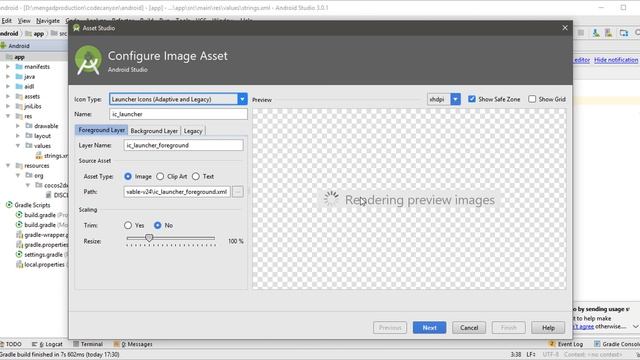The height and width of the screenshot is (360, 640).
Task: Open the Event Log
Action: [x=566, y=344]
